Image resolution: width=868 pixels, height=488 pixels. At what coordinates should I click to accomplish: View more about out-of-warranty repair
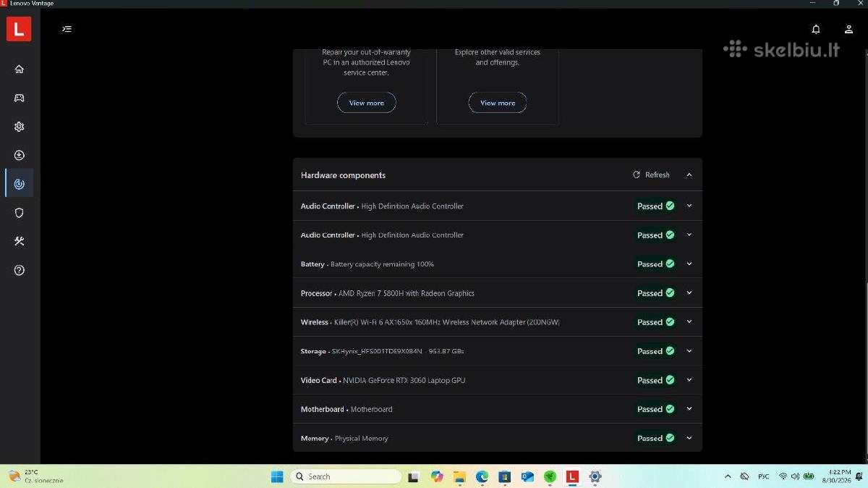click(366, 103)
